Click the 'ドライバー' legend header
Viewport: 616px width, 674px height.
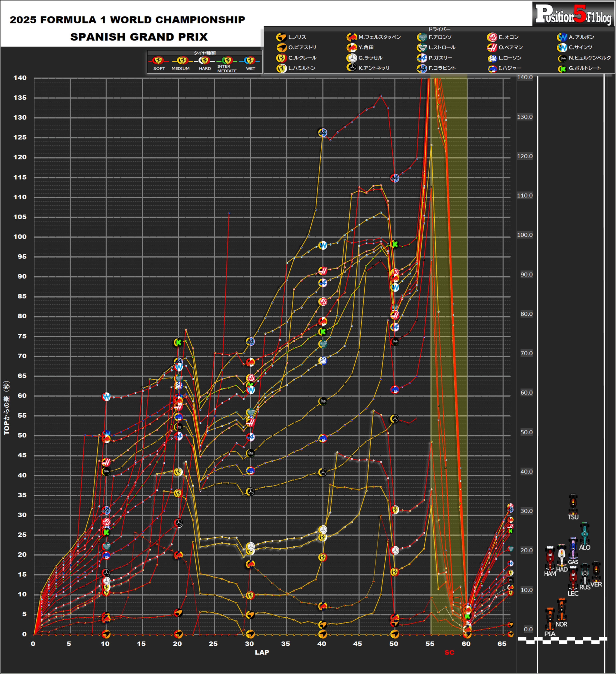pos(439,29)
